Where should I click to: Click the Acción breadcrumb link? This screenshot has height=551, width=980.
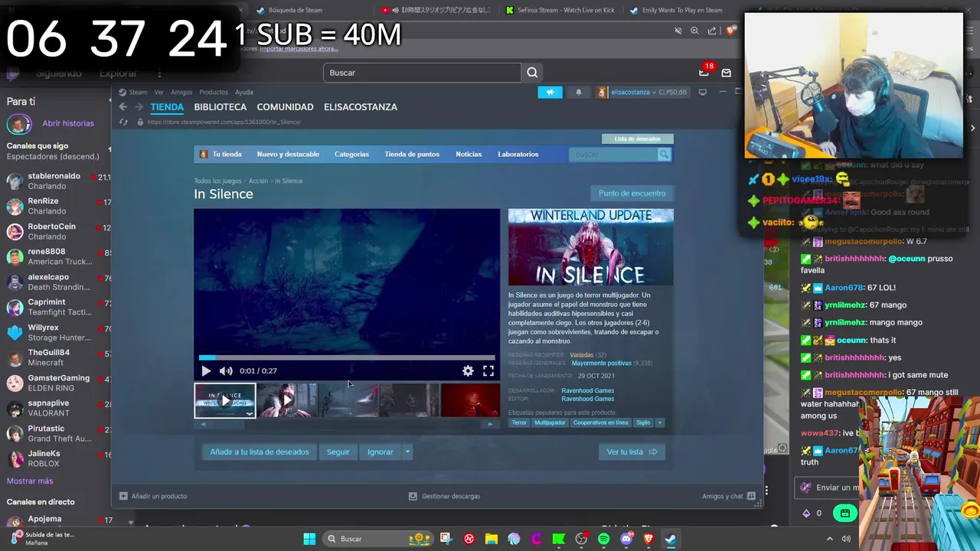click(x=258, y=181)
